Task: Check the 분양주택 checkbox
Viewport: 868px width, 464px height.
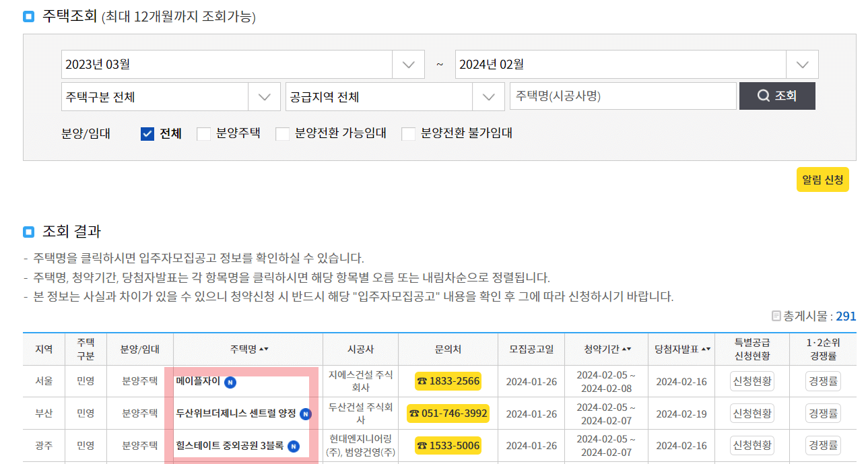Action: (204, 133)
